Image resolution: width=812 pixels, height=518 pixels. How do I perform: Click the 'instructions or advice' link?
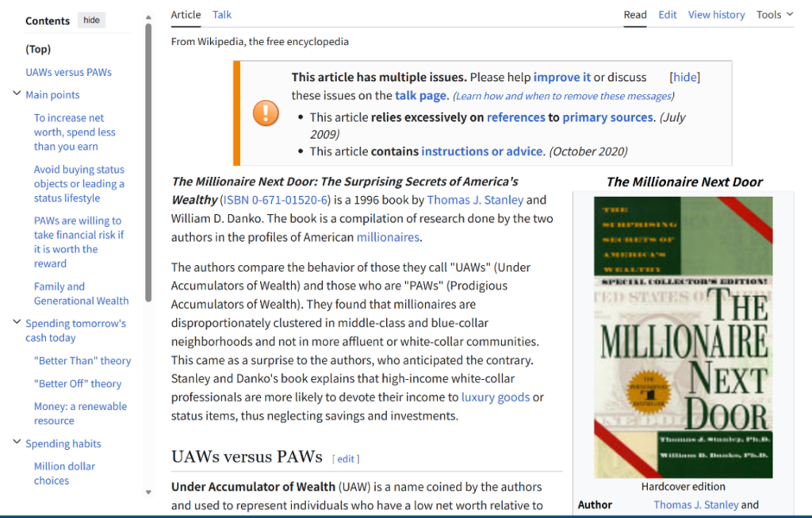[x=481, y=152]
